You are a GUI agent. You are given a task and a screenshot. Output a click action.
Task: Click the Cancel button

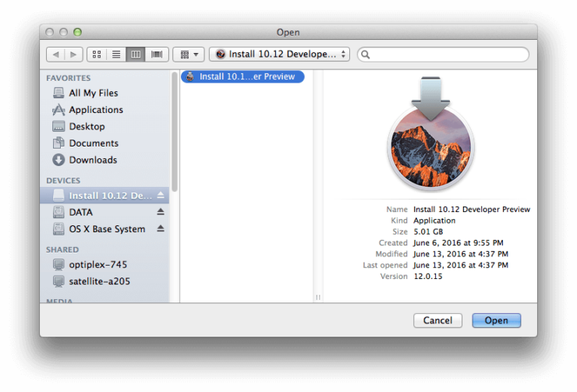[437, 320]
